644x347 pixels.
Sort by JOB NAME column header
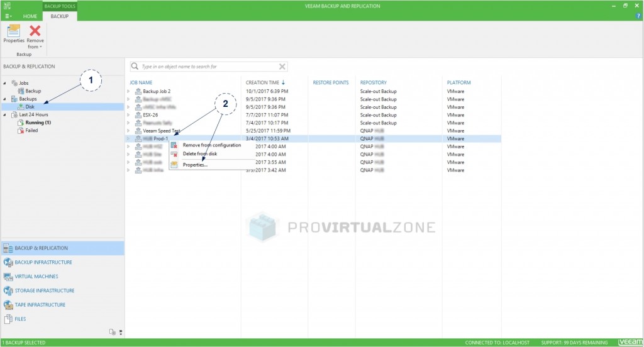click(x=141, y=82)
